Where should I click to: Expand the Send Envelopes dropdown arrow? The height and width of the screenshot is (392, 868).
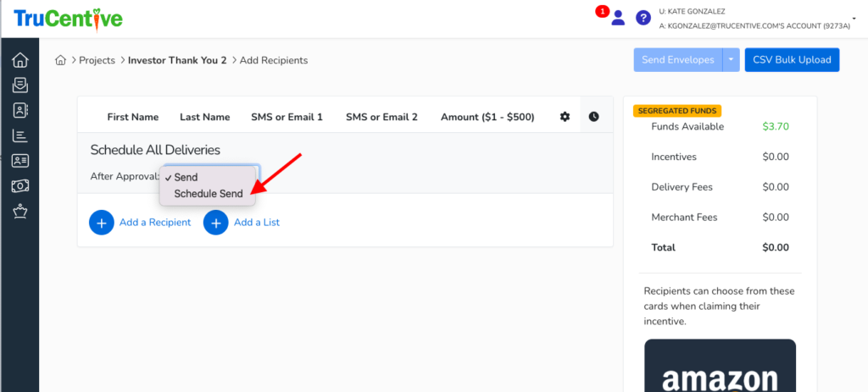click(732, 60)
